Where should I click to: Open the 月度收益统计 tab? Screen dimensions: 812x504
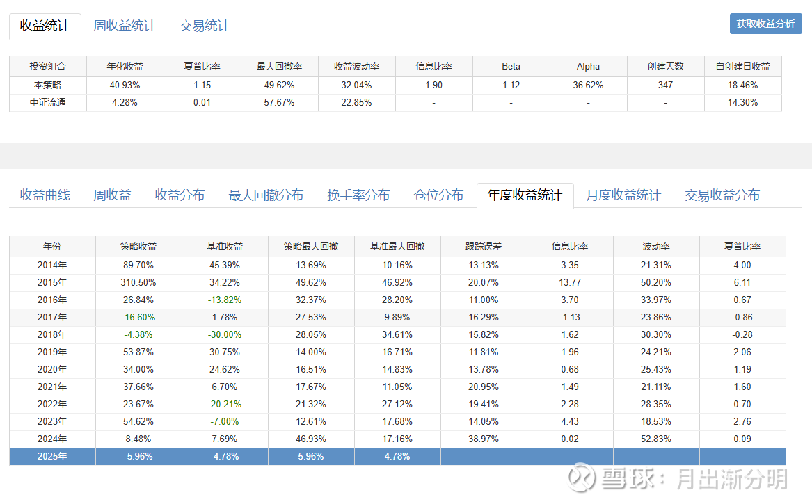(x=623, y=195)
